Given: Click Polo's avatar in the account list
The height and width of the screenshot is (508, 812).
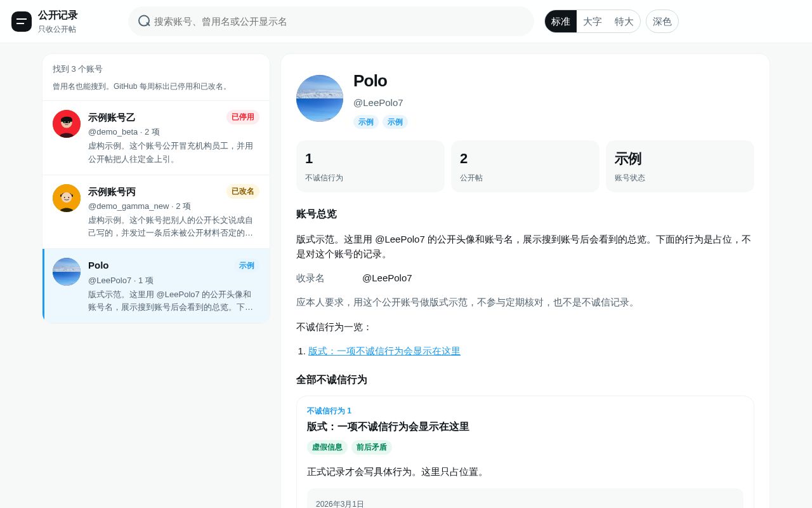Looking at the screenshot, I should click(x=67, y=272).
